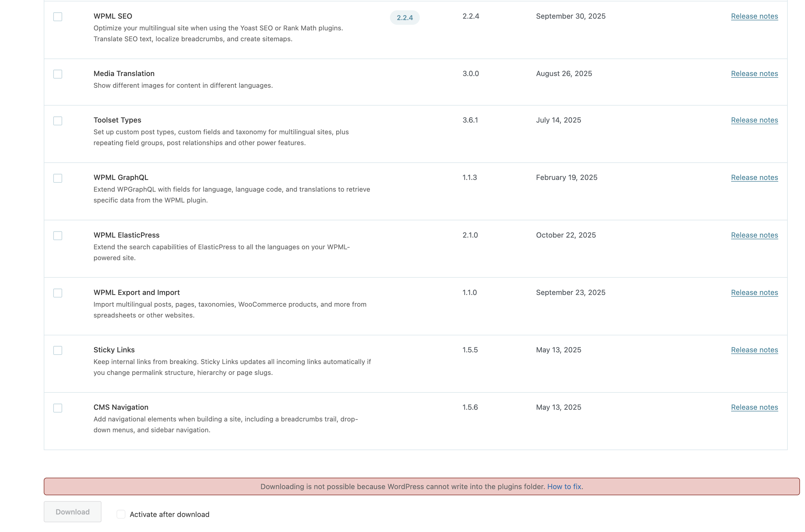The image size is (805, 532).
Task: View WPML GraphQL release notes
Action: click(754, 177)
